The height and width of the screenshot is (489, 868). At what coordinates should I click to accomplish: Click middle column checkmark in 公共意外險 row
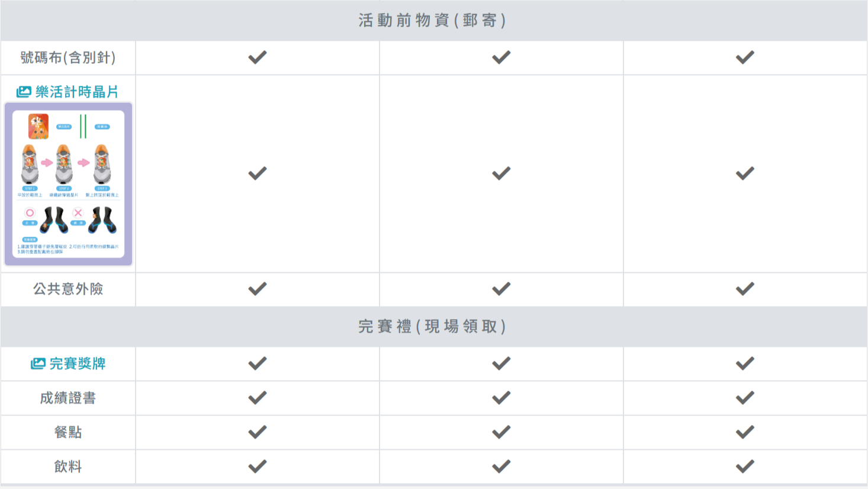click(x=501, y=289)
